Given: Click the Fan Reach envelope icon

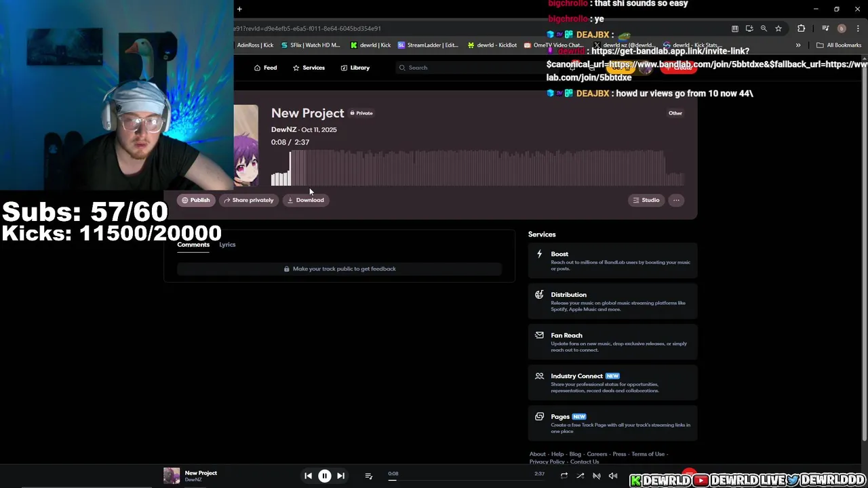Looking at the screenshot, I should (539, 335).
